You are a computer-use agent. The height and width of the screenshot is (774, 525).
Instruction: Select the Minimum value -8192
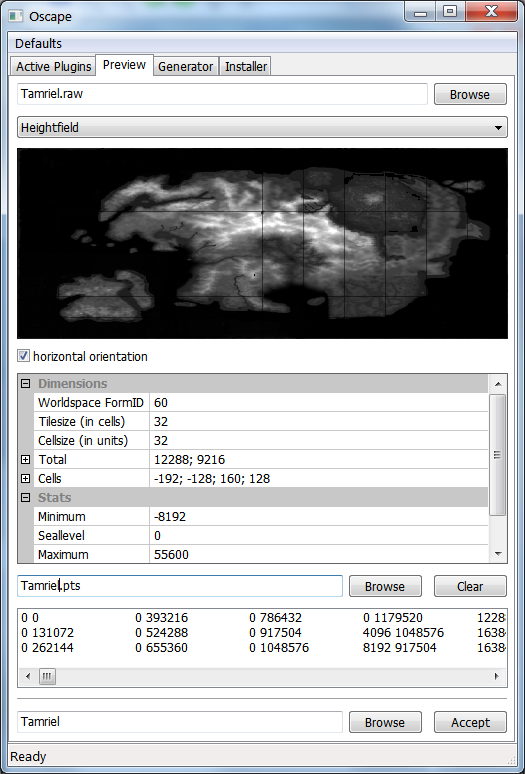click(319, 517)
